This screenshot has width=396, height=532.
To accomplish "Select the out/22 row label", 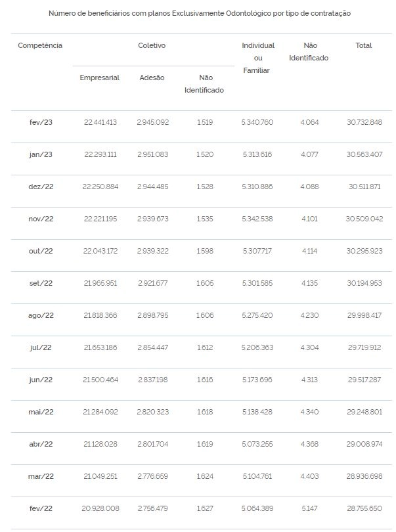I will click(41, 251).
